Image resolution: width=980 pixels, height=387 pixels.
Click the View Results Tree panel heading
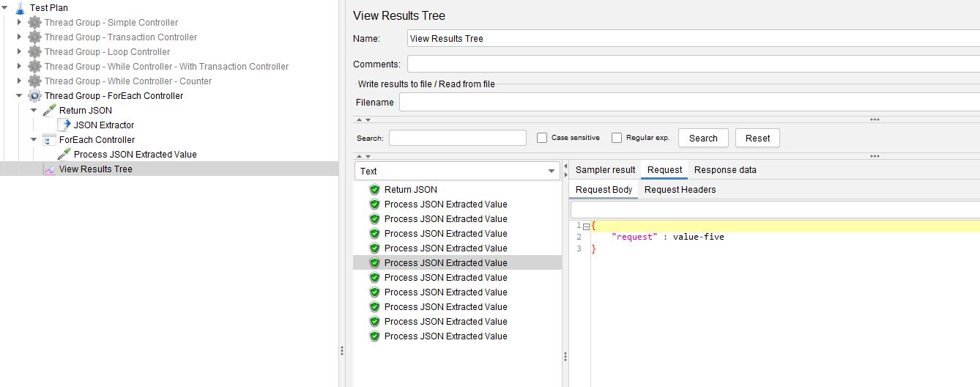coord(399,15)
